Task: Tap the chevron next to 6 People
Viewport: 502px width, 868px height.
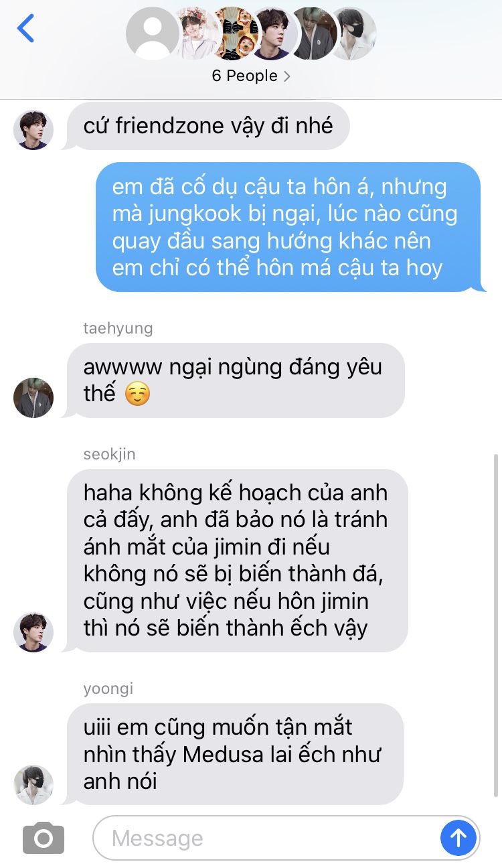Action: point(286,76)
